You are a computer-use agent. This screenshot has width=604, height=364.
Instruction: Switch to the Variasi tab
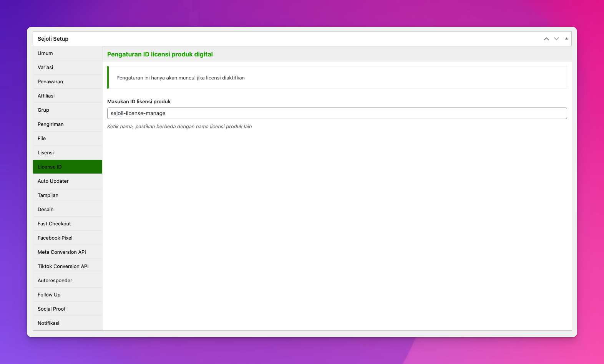click(45, 68)
